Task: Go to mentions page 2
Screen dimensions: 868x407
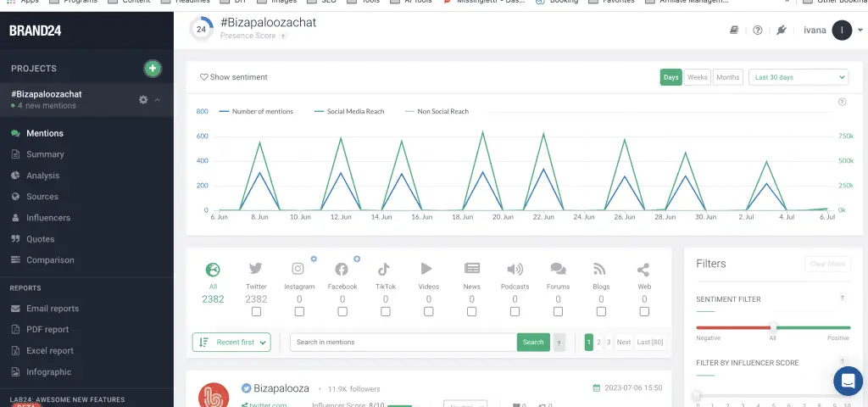Action: [598, 343]
